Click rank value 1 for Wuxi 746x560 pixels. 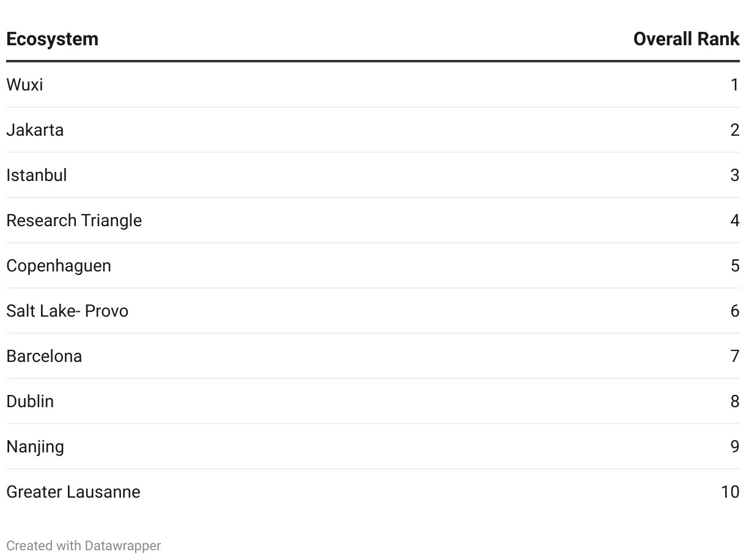735,84
